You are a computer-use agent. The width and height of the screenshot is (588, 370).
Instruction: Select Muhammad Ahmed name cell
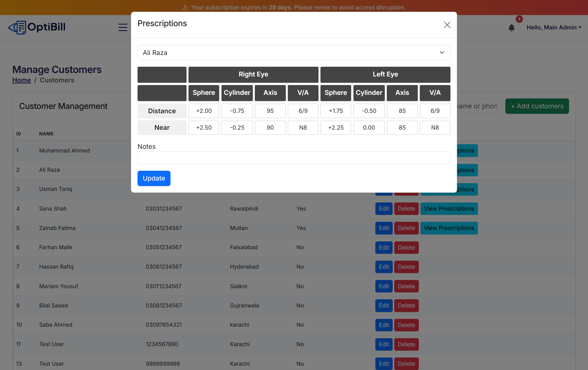65,151
